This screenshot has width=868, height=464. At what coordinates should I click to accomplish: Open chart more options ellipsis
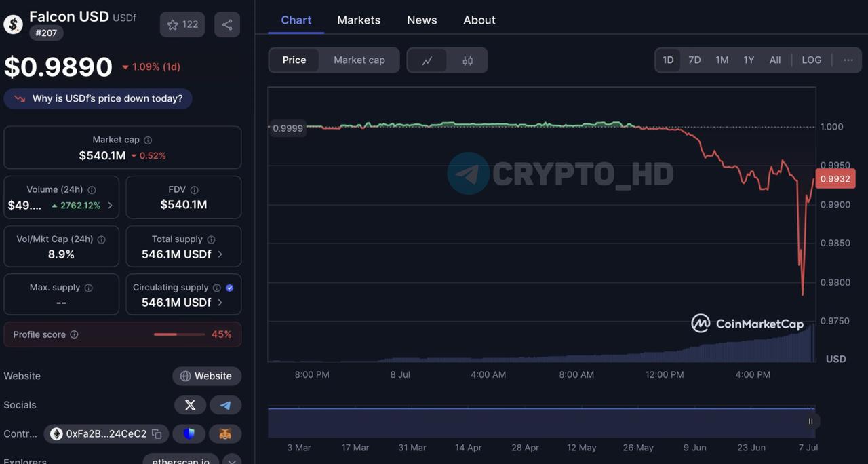click(x=848, y=60)
